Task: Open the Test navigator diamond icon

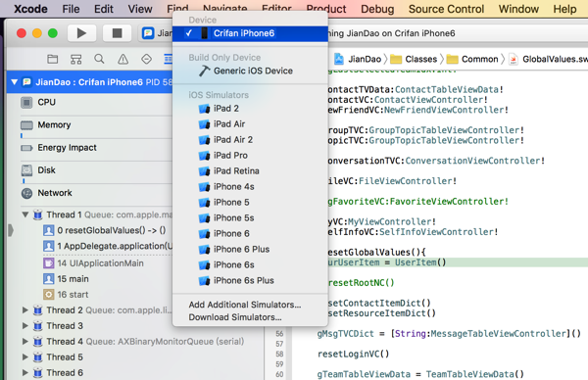Action: click(x=146, y=59)
